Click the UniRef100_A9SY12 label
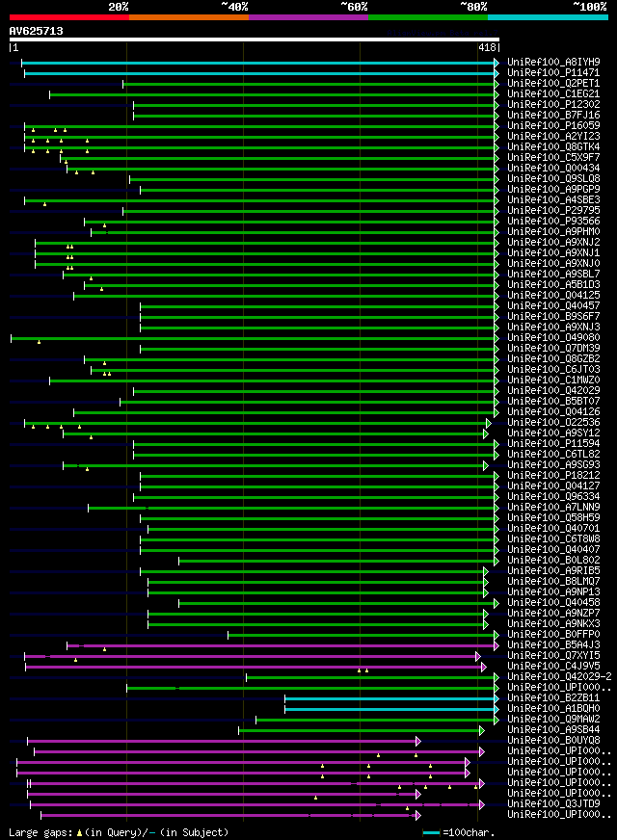Viewport: 617px width, 840px height. (553, 433)
